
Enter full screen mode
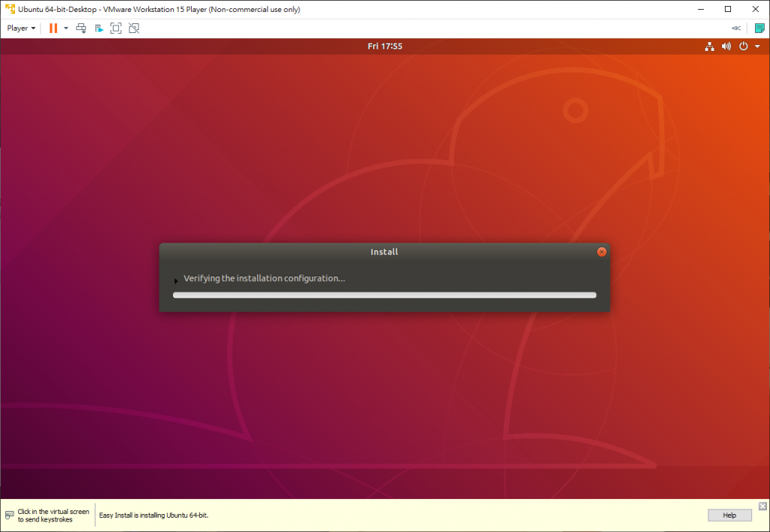(116, 29)
